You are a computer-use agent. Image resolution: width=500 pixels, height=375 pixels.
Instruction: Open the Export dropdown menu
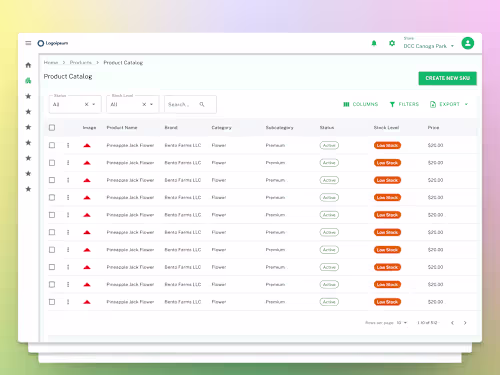pos(449,104)
